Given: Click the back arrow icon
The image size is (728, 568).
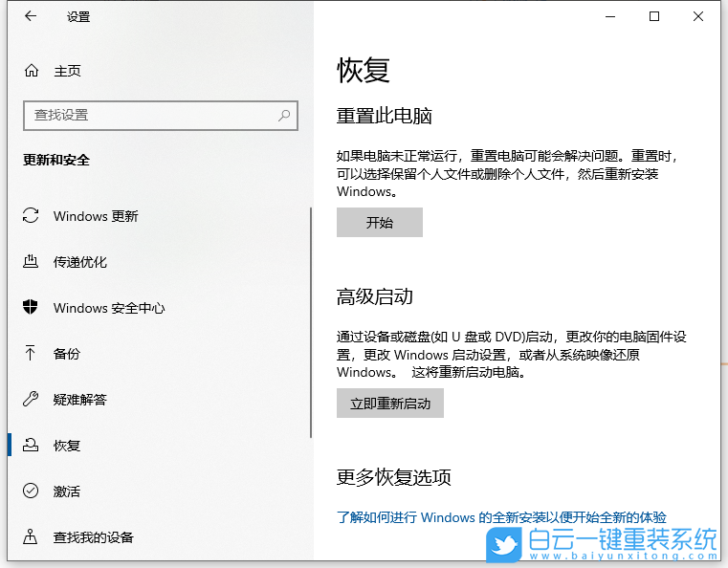Looking at the screenshot, I should (x=31, y=16).
